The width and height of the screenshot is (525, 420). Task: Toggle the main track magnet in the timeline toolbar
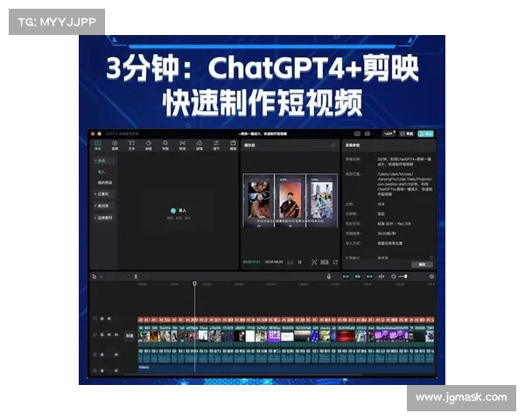[x=346, y=276]
